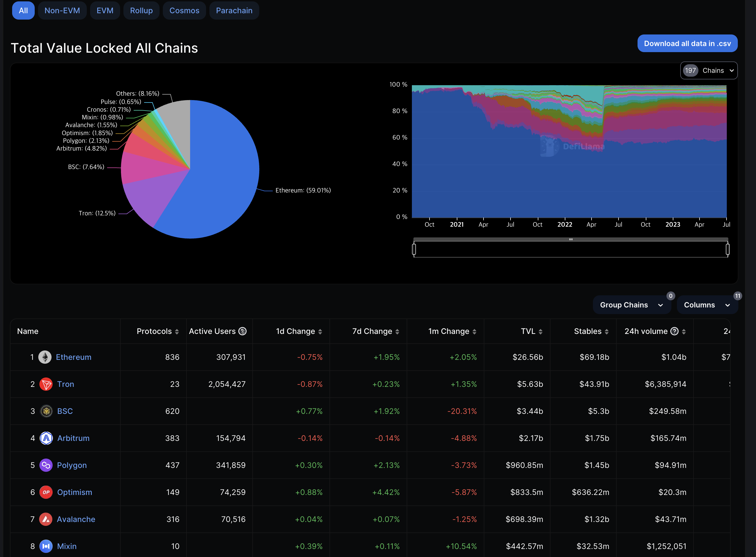Click the Tron chain logo icon
Viewport: 756px width, 557px height.
pyautogui.click(x=46, y=384)
